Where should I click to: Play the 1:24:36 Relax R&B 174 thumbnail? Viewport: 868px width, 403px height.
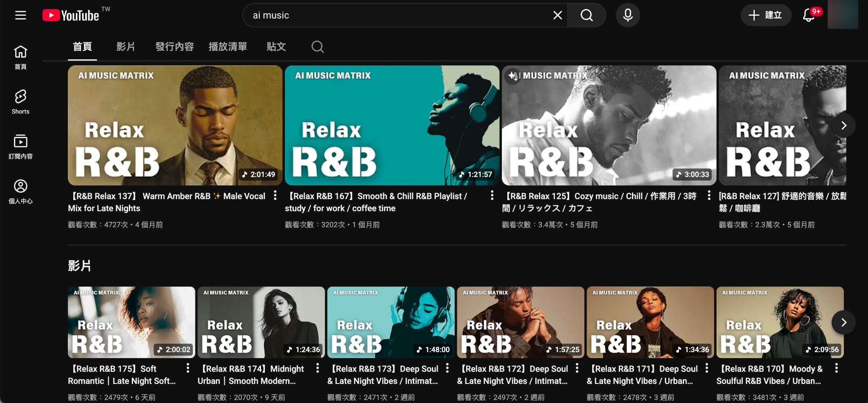261,322
